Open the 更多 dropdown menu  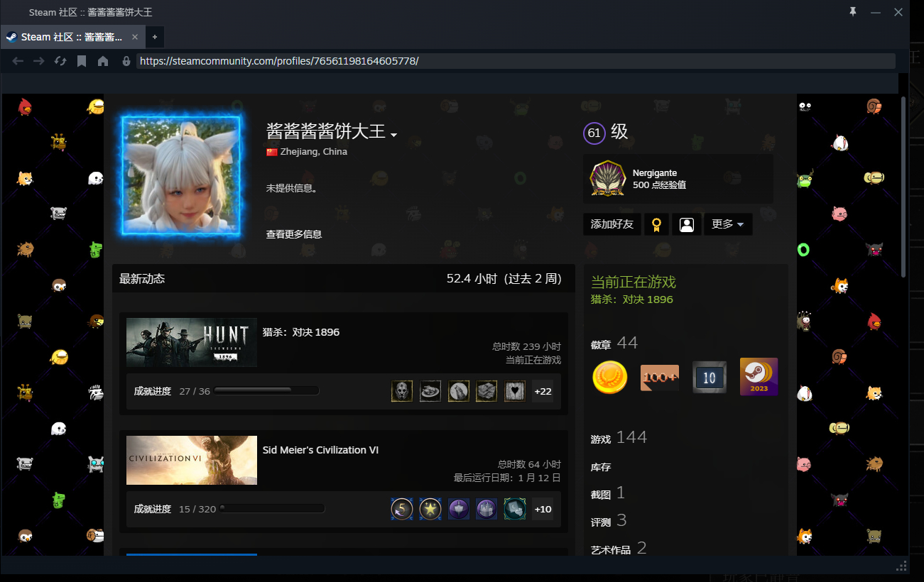tap(728, 224)
